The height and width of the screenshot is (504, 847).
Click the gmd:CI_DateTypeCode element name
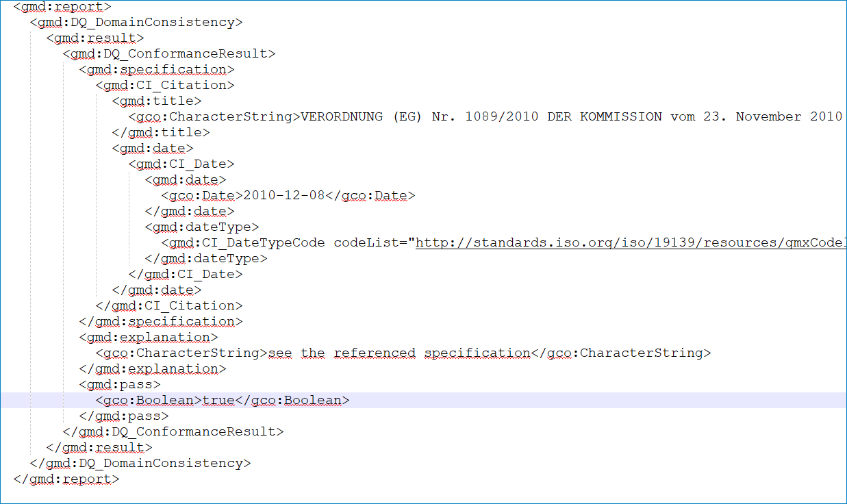246,242
